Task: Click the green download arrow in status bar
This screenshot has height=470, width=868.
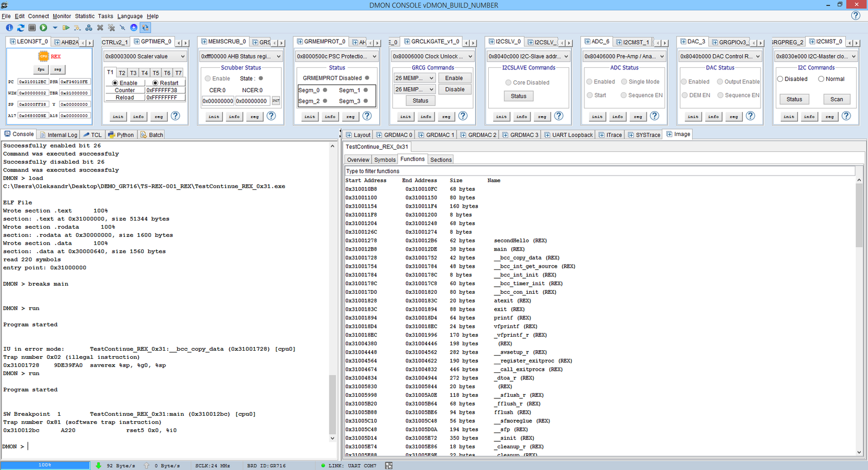Action: click(x=98, y=466)
